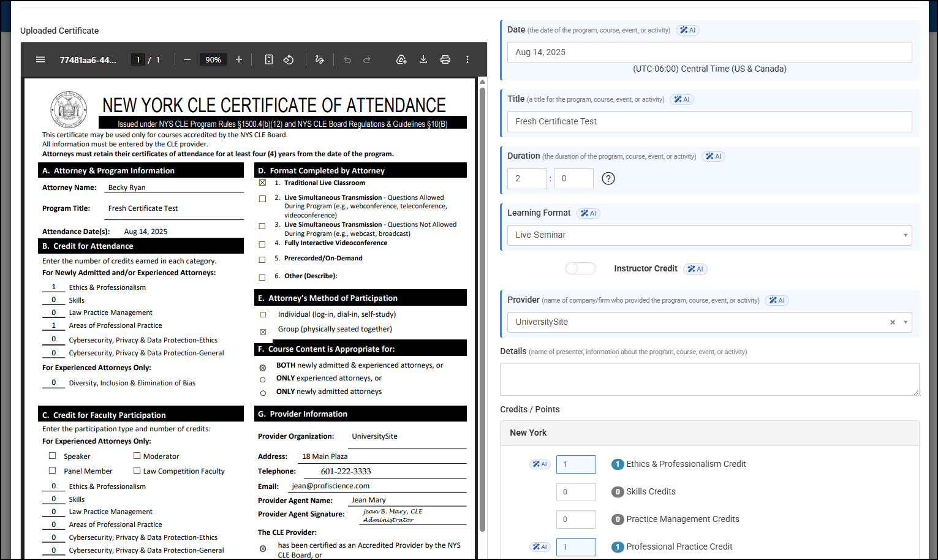This screenshot has height=560, width=938.
Task: Click the Date input field
Action: click(709, 52)
